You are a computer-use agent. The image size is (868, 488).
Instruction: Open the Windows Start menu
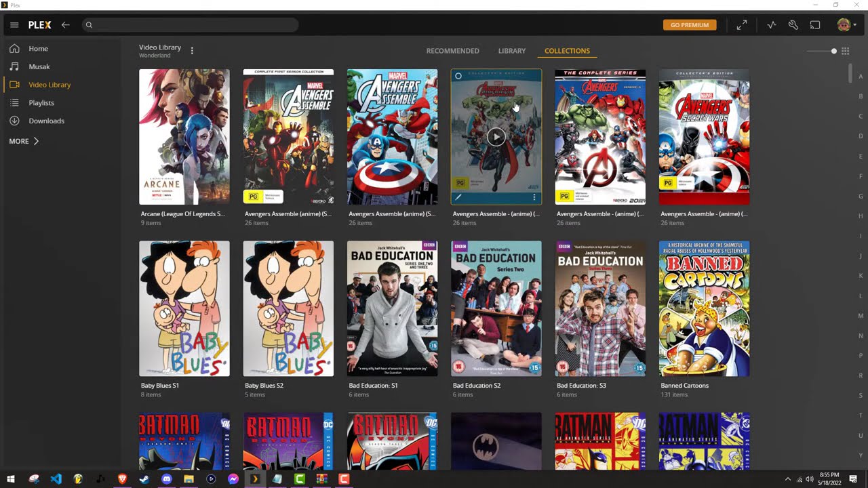[11, 479]
